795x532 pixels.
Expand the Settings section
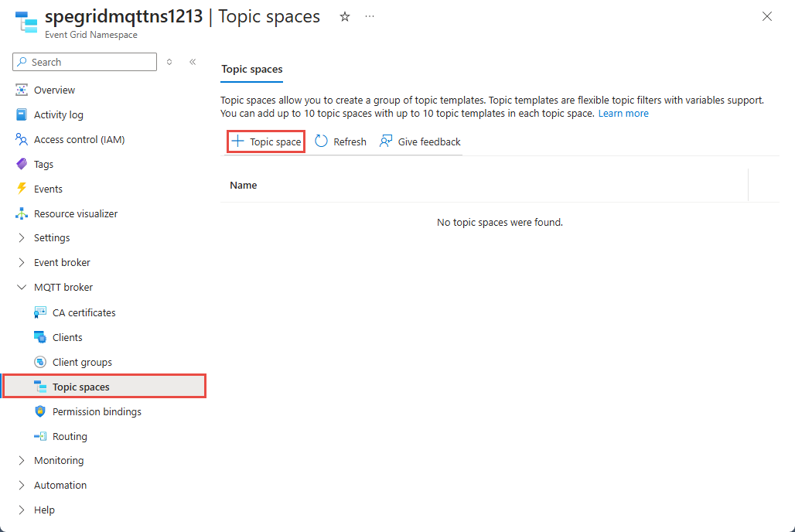point(51,238)
